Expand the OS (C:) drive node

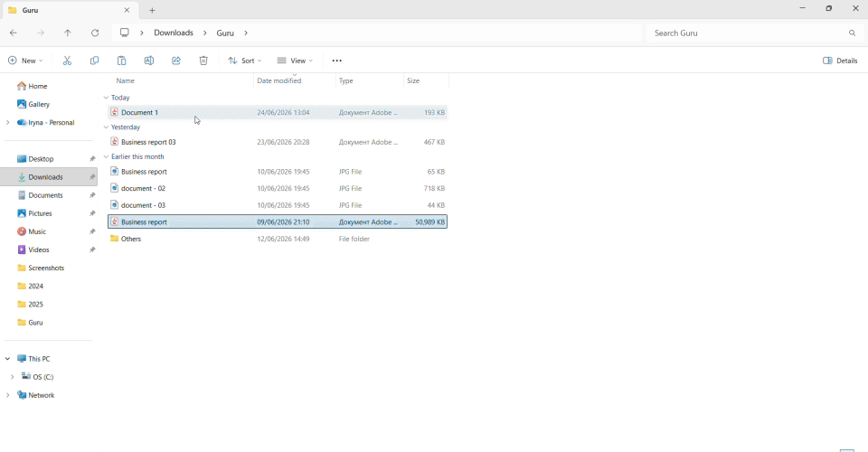tap(12, 377)
